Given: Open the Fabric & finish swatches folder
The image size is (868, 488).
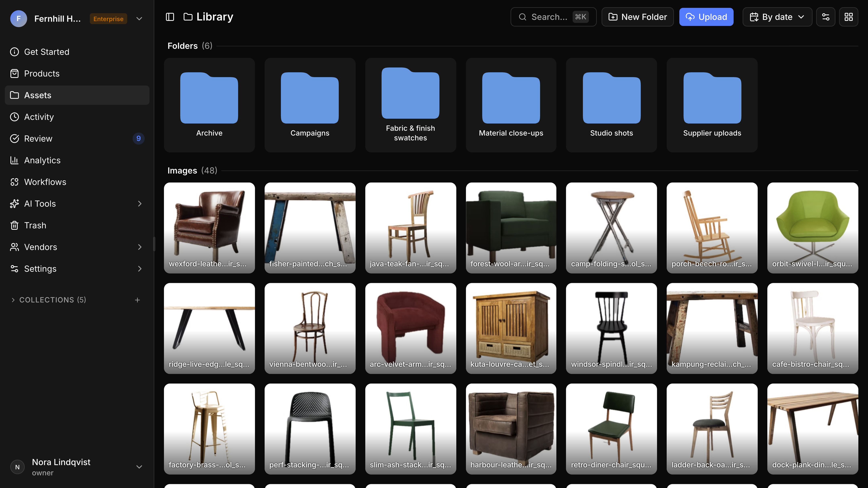Looking at the screenshot, I should point(410,105).
